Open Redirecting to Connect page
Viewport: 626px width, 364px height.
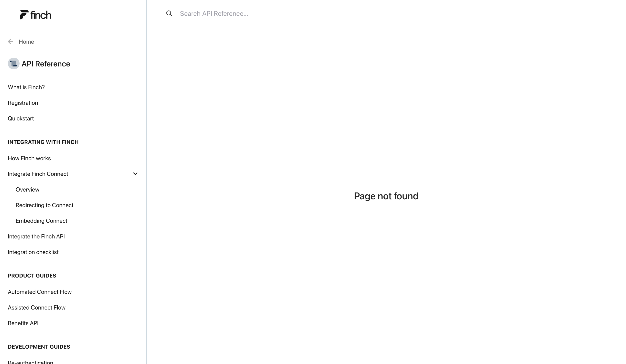tap(45, 205)
